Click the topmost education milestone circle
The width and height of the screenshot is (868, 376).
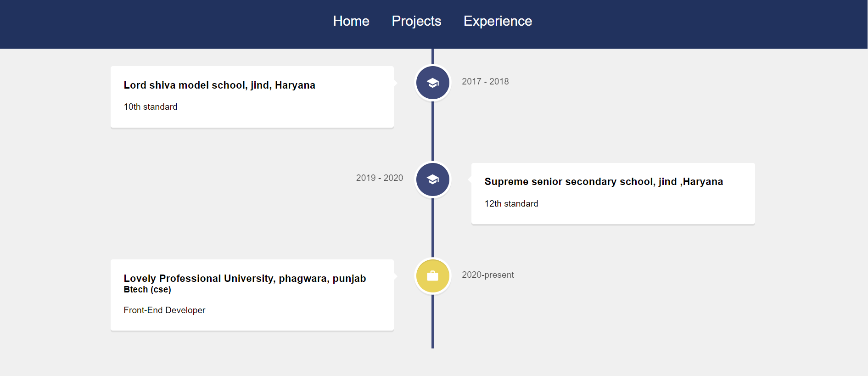(432, 83)
